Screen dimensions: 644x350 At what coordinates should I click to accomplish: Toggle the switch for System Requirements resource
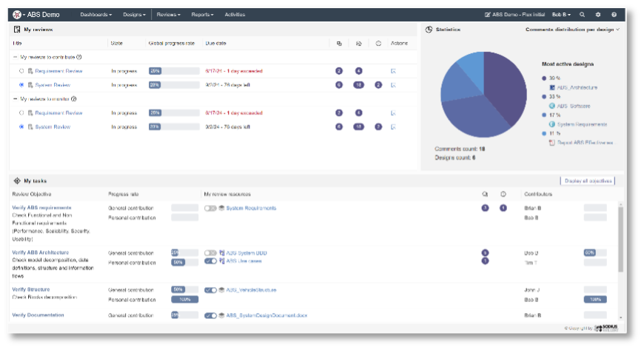click(x=210, y=208)
